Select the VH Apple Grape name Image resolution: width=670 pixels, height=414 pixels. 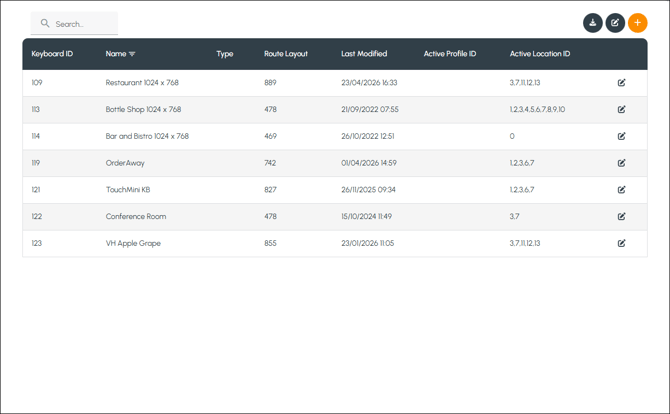click(x=133, y=244)
